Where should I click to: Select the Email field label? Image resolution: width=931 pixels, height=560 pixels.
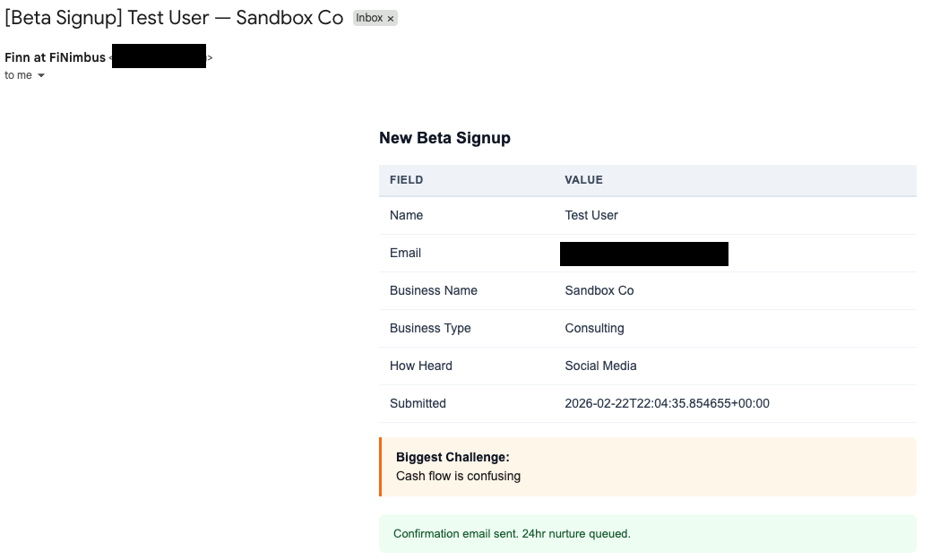tap(405, 253)
